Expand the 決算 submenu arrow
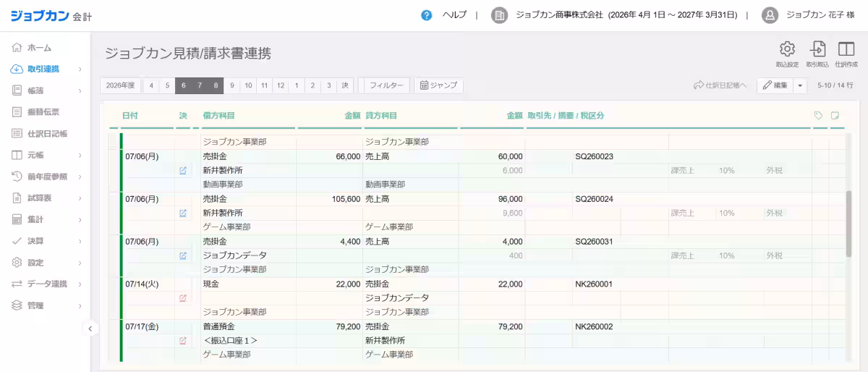Viewport: 868px width, 372px height. [80, 241]
